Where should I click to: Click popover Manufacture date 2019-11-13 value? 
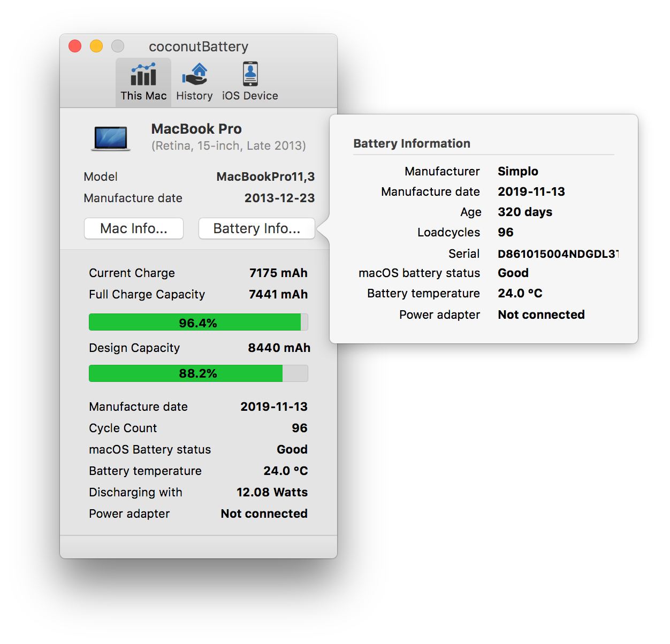(531, 191)
